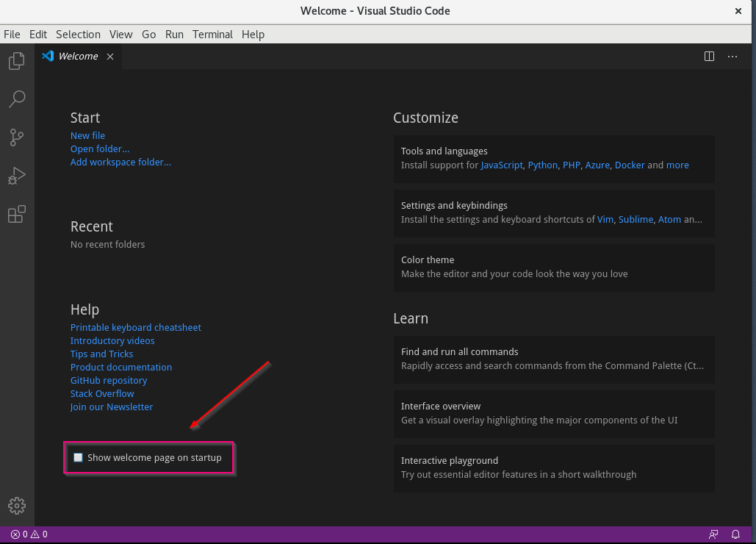Click the Open folder... link
The width and height of the screenshot is (756, 544).
tap(100, 148)
